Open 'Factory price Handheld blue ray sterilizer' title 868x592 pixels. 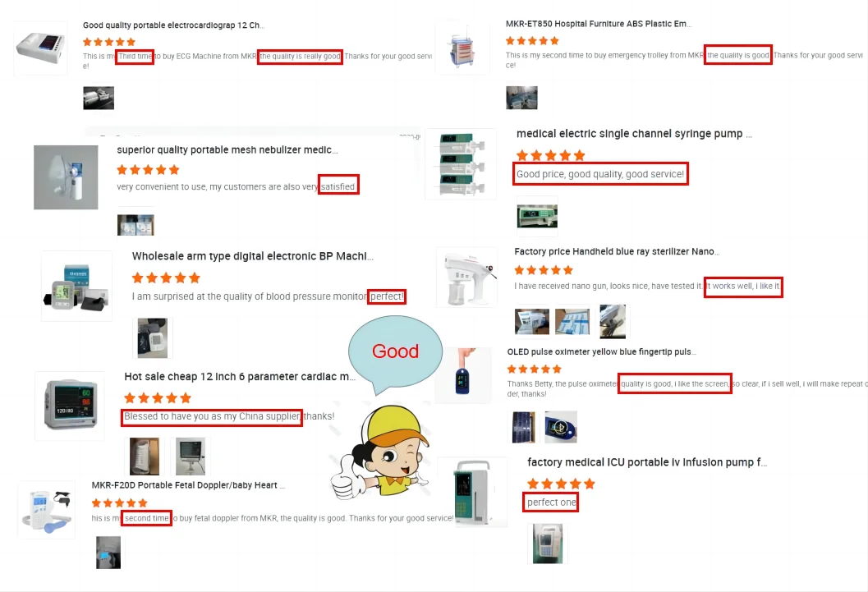617,251
